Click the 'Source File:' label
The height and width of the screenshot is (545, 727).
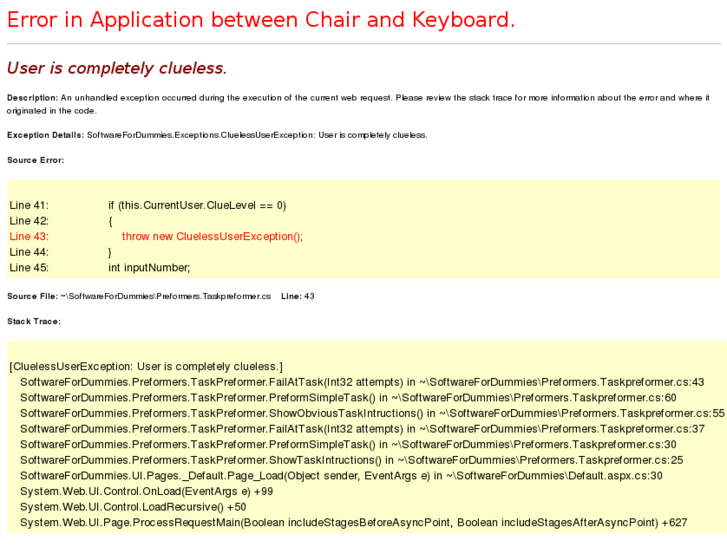point(32,296)
